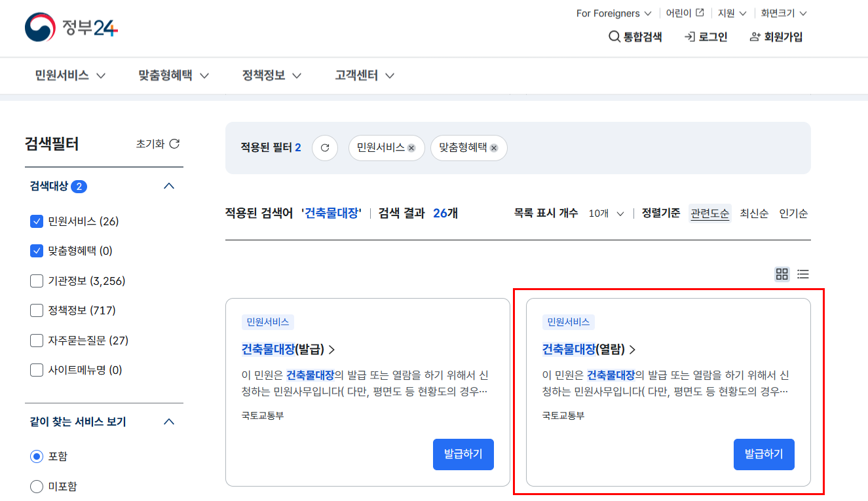Remove the 민원서비스 filter chip
Viewport: 868px width, 501px height.
coord(411,148)
